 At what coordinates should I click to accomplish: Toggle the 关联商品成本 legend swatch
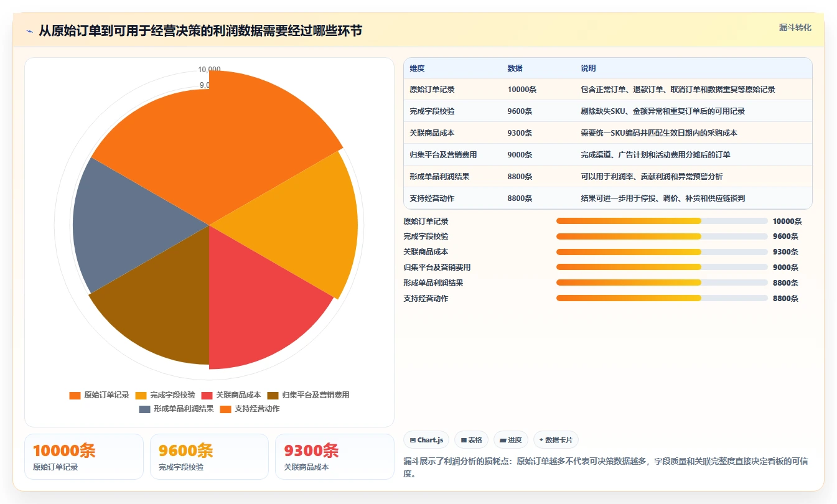[x=207, y=395]
